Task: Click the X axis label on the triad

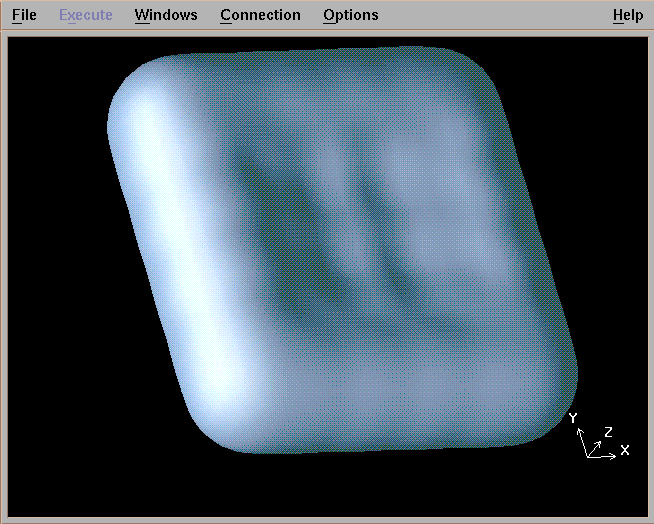Action: 625,451
